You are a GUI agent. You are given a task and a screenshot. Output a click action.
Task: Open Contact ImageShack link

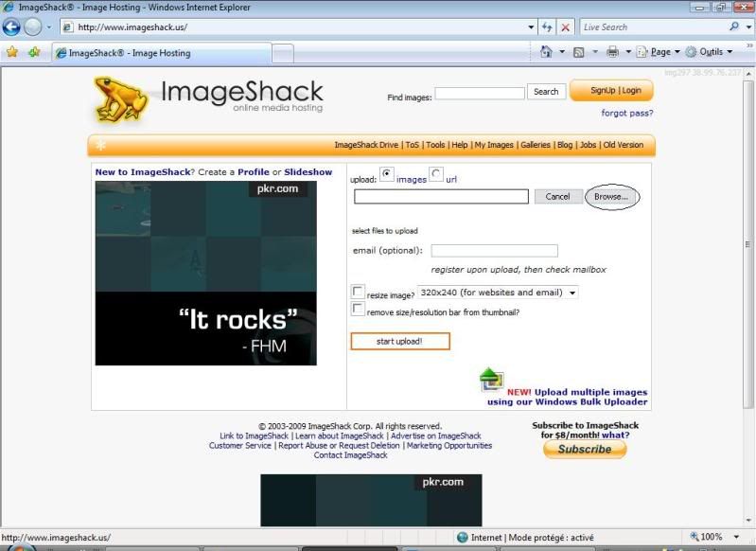tap(350, 455)
